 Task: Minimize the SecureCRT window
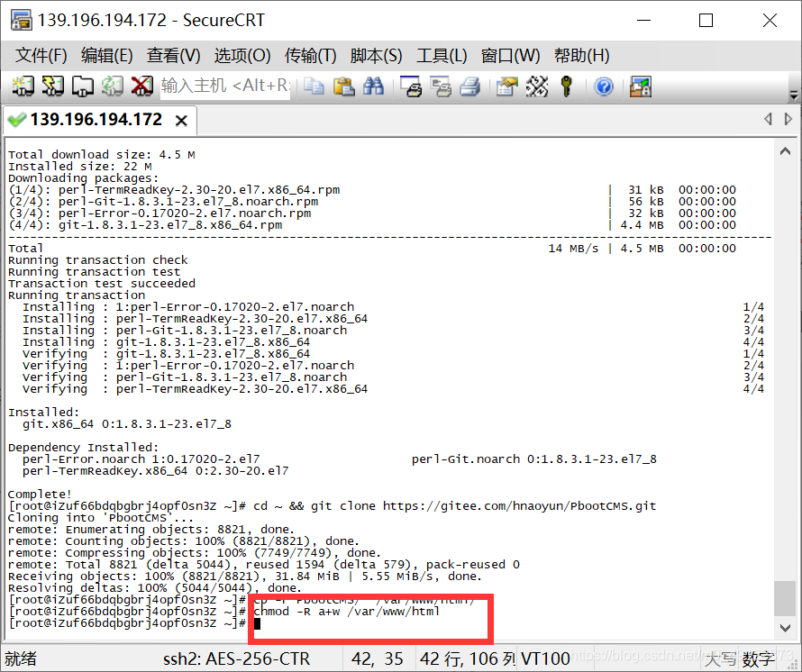click(x=643, y=21)
